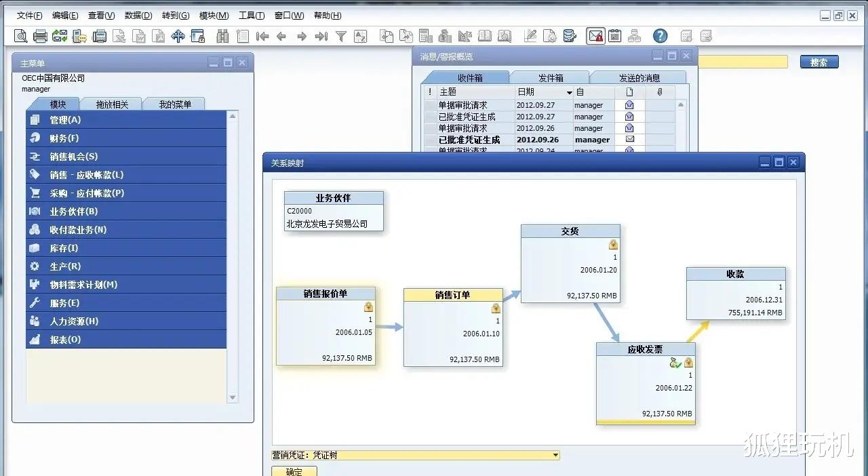Image resolution: width=868 pixels, height=476 pixels.
Task: Click the Send SMS toolbar icon
Action: (79, 36)
